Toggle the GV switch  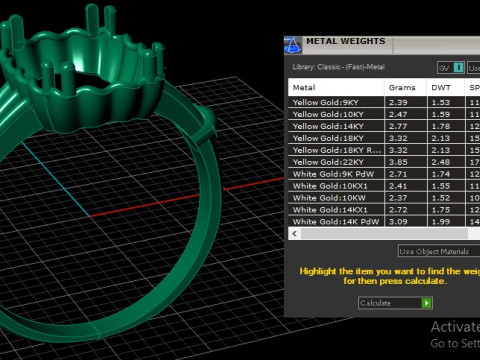click(x=451, y=68)
